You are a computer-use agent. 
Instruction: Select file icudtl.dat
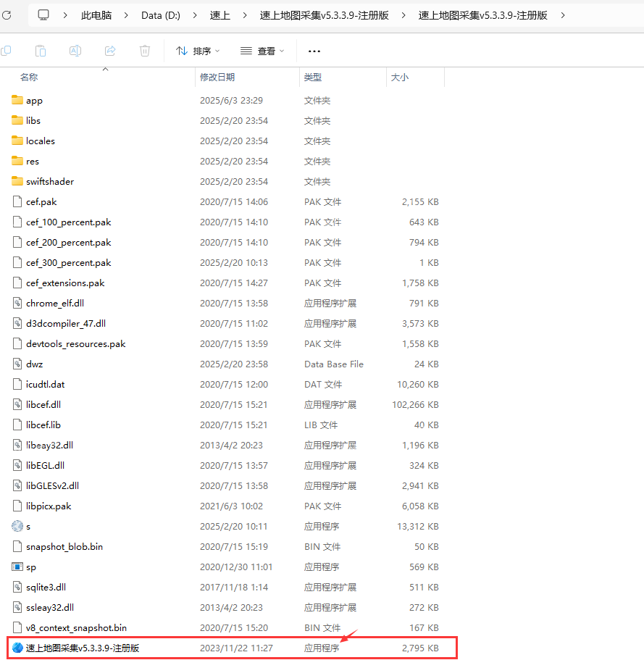pos(45,384)
